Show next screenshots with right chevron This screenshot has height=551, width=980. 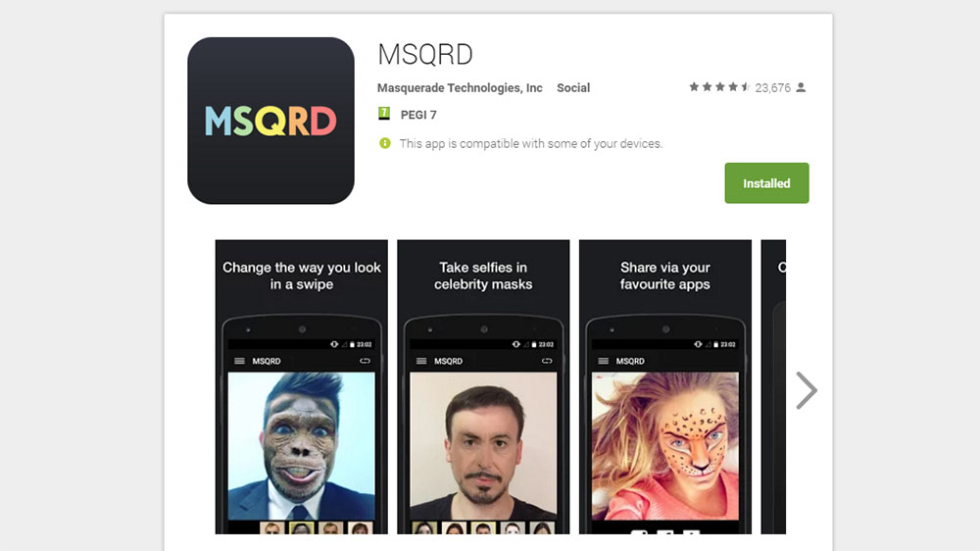click(x=807, y=390)
